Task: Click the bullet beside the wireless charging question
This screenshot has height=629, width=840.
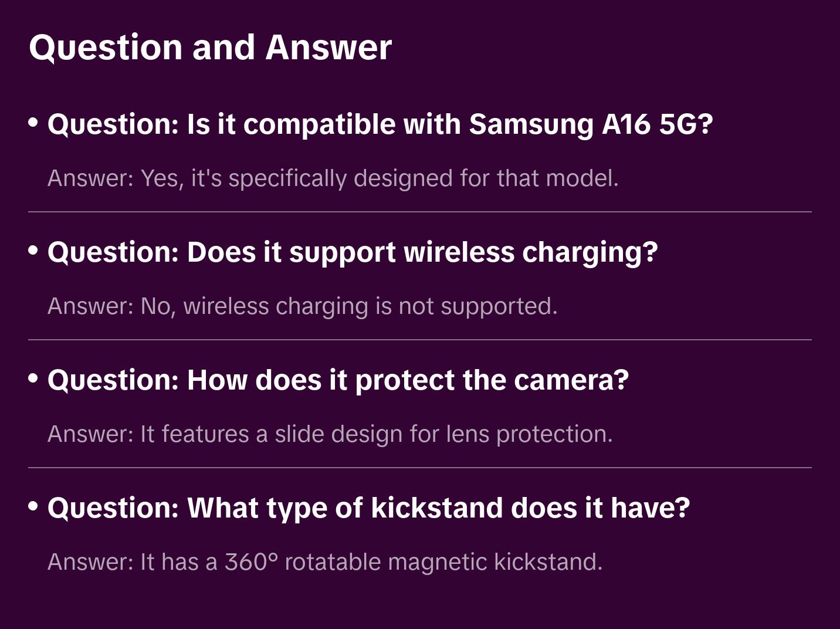Action: tap(33, 251)
